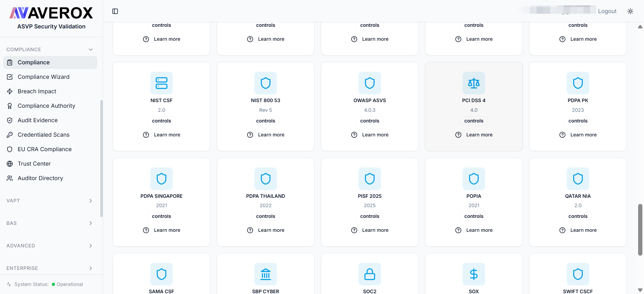The image size is (644, 294).
Task: Open Audit Evidence
Action: 50,120
